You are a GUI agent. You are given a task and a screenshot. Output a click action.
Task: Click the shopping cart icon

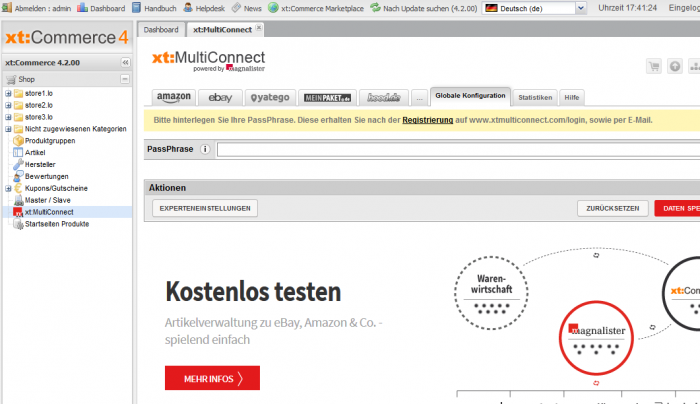click(654, 67)
